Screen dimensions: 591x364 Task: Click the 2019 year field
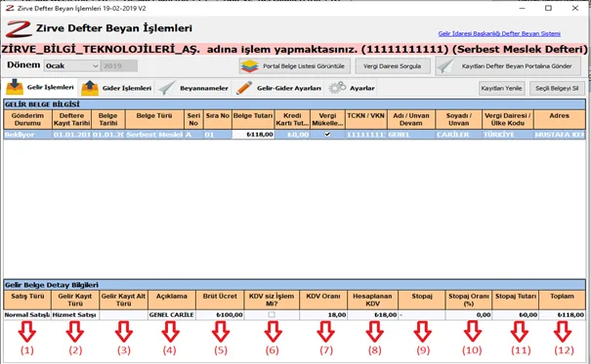pos(119,66)
